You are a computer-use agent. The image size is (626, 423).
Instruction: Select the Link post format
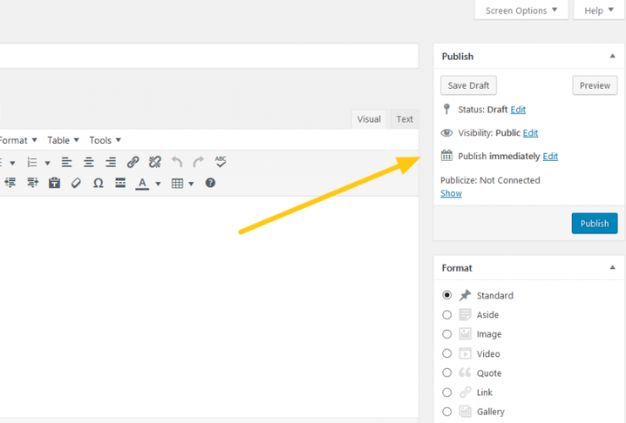click(x=447, y=392)
